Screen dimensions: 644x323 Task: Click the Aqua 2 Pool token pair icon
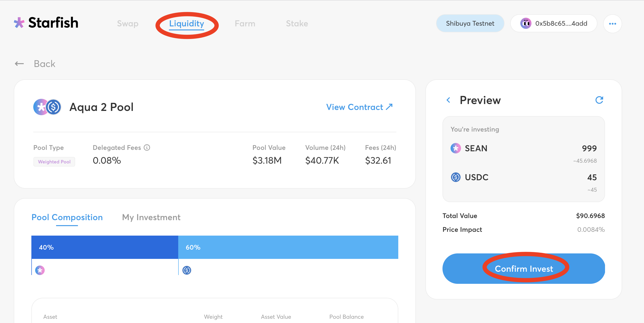pos(47,107)
